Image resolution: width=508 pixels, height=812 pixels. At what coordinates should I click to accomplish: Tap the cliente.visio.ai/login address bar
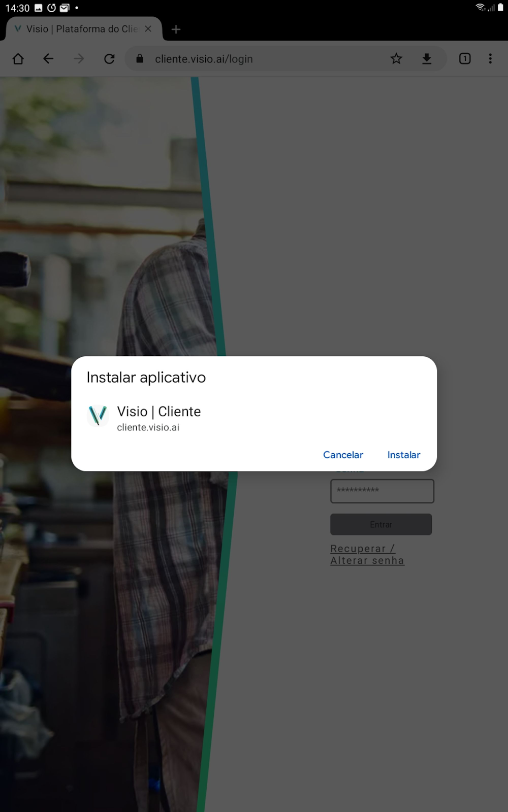[264, 59]
